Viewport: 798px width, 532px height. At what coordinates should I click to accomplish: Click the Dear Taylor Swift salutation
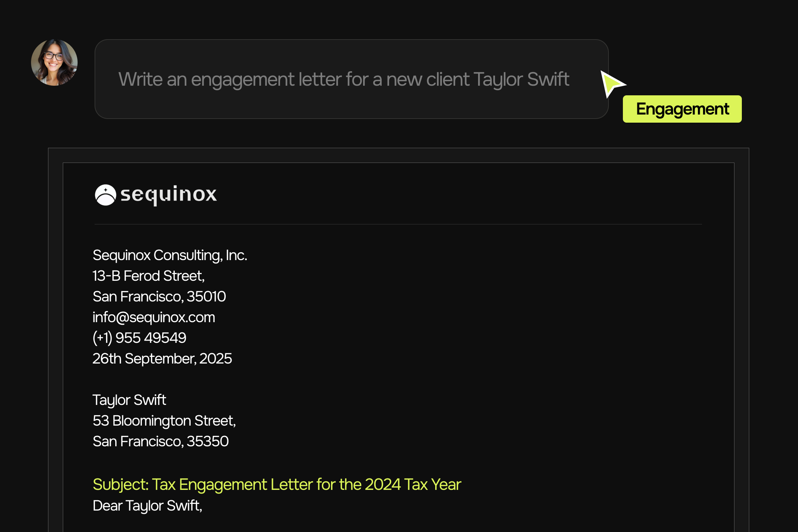point(147,506)
